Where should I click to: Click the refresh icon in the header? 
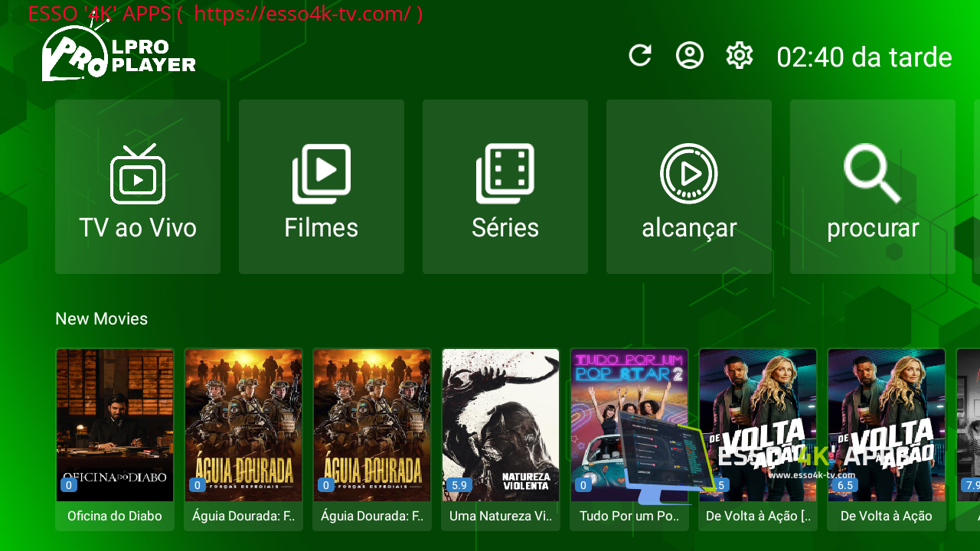(x=640, y=56)
